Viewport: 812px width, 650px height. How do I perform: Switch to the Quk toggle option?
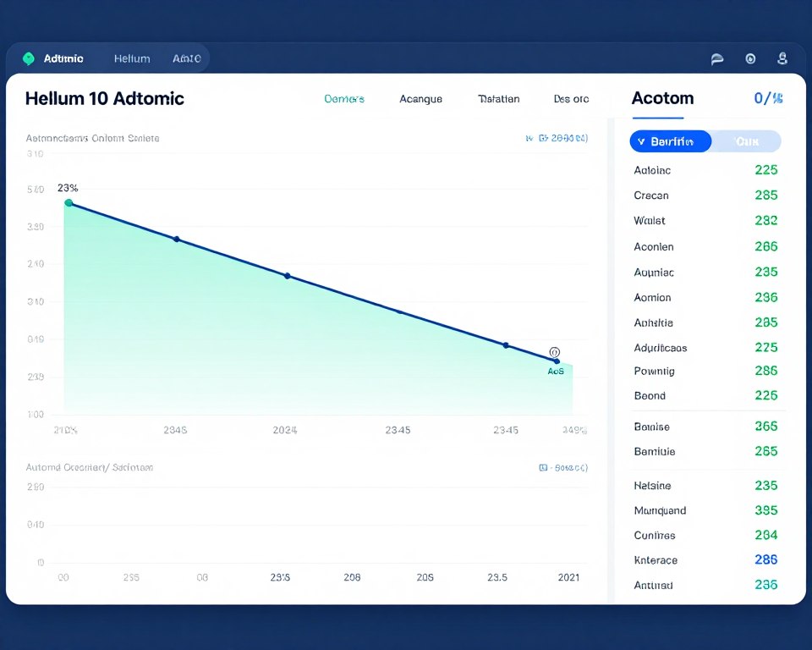click(x=748, y=141)
